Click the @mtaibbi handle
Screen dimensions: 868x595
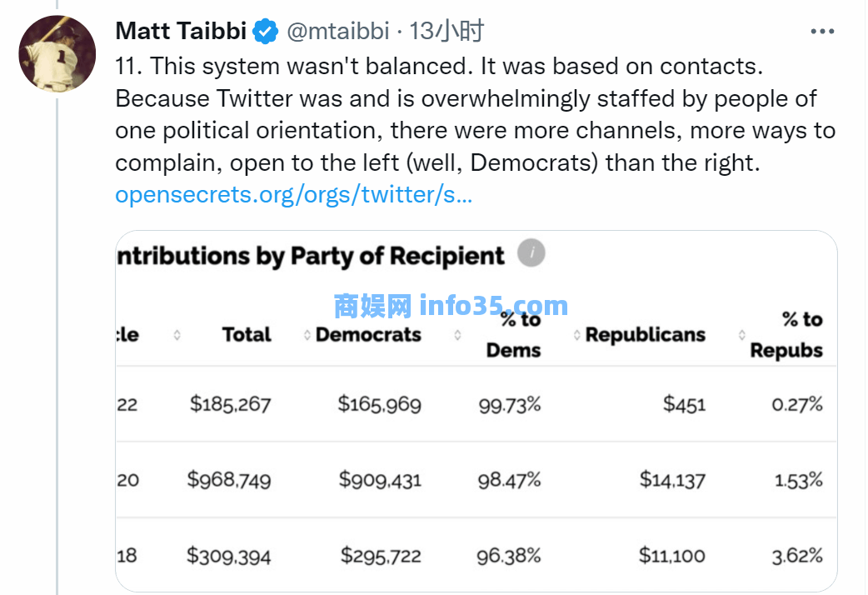tap(337, 32)
